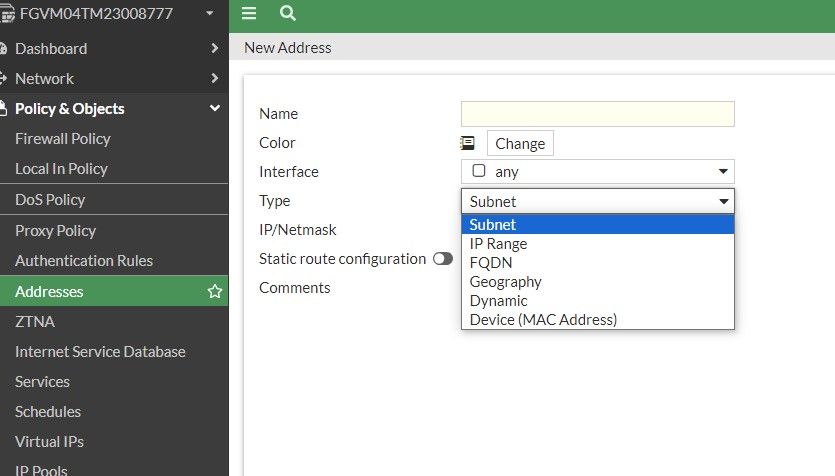Expand the Dashboard menu chevron

(214, 48)
